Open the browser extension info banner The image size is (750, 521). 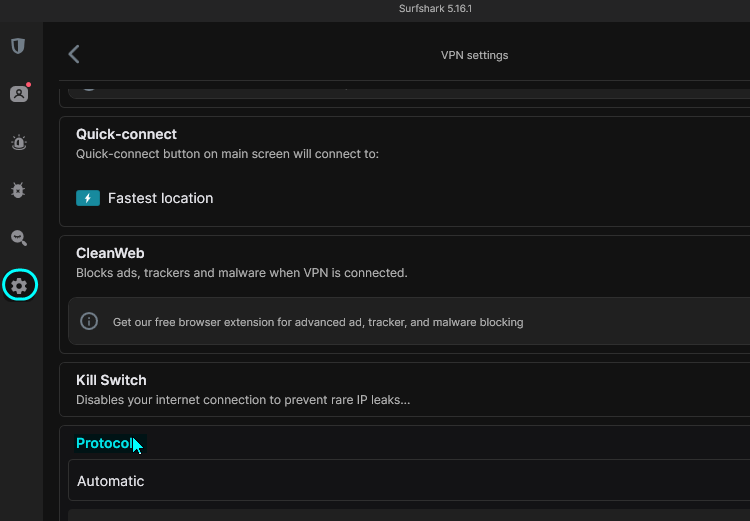click(409, 321)
